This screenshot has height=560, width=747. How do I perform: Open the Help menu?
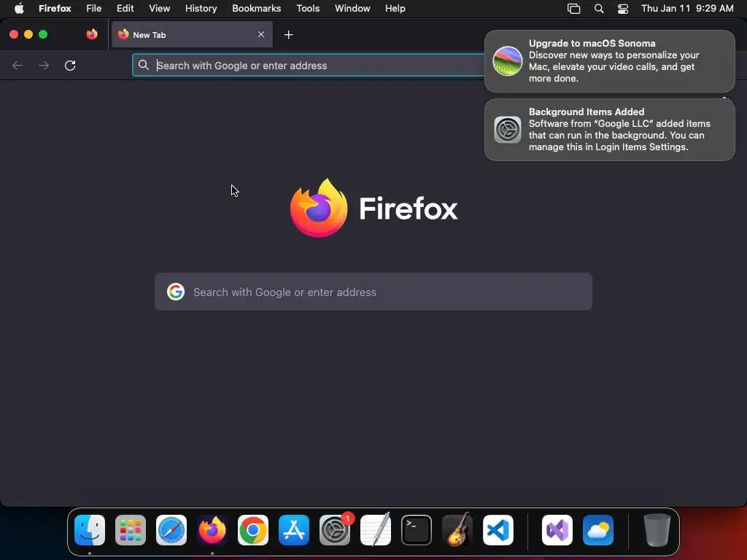click(x=395, y=8)
